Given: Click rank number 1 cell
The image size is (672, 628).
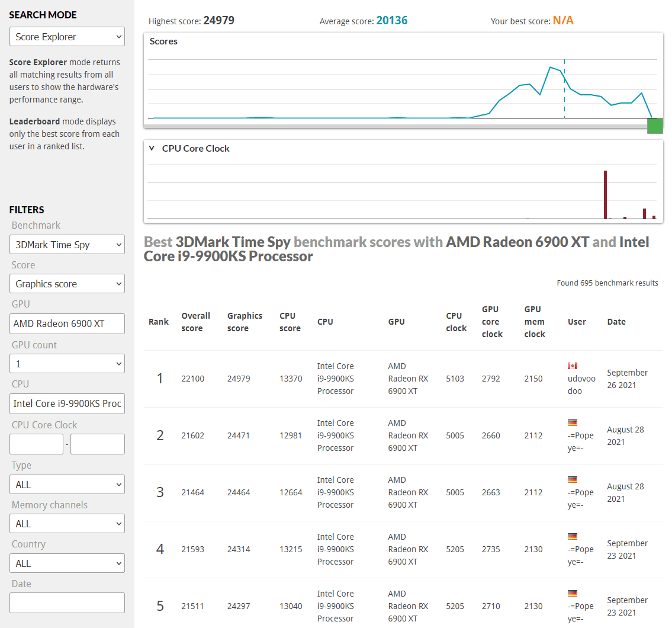Looking at the screenshot, I should click(x=160, y=379).
